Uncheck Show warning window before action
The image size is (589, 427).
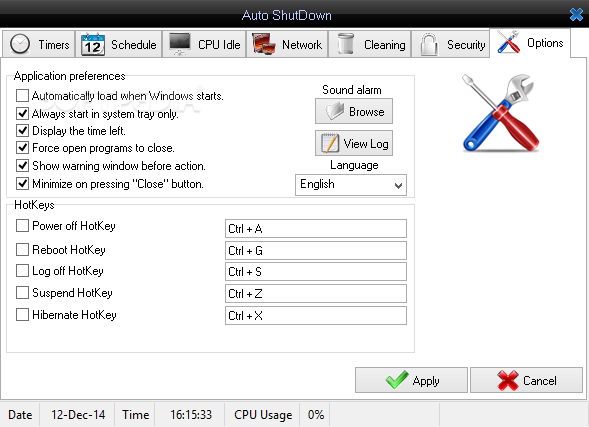pyautogui.click(x=22, y=166)
